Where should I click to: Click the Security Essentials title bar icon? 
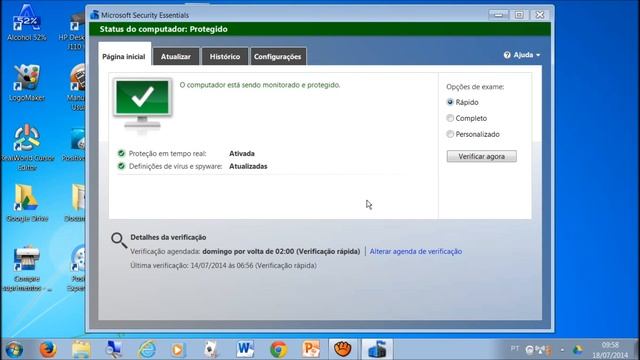click(x=95, y=15)
